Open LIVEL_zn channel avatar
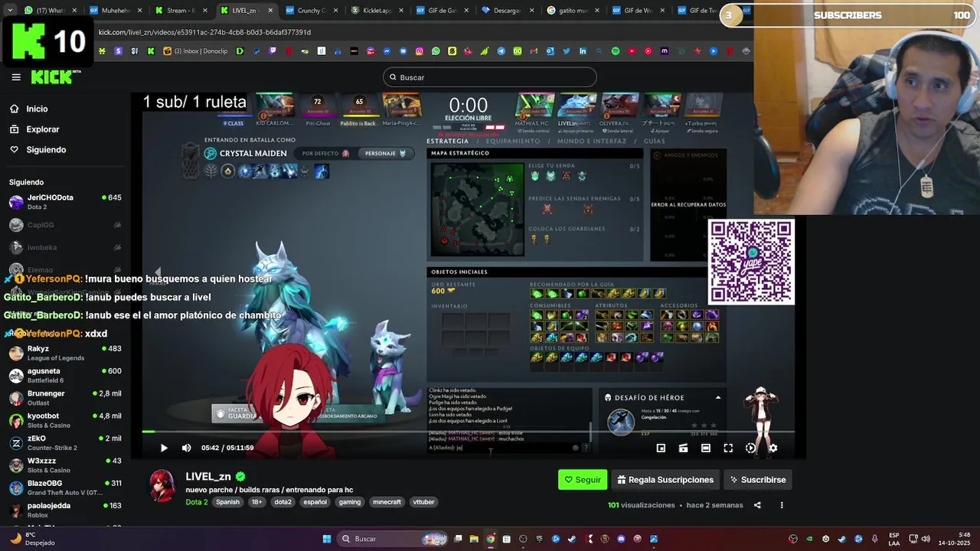Image resolution: width=980 pixels, height=551 pixels. tap(162, 487)
